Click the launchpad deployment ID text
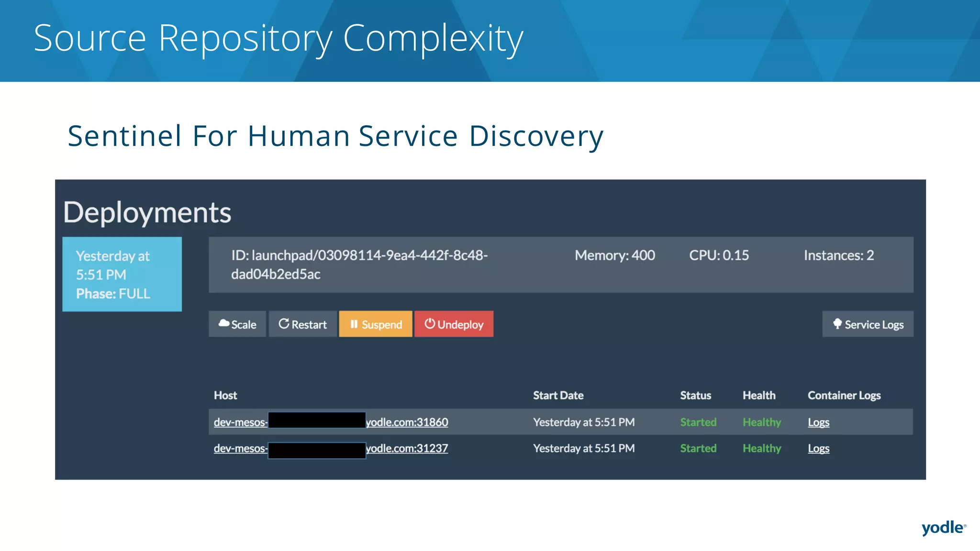 pos(359,264)
